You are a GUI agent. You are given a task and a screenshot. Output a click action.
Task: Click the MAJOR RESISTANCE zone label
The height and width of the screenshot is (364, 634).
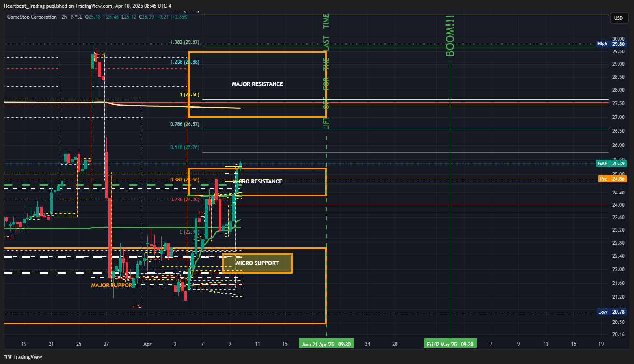257,84
